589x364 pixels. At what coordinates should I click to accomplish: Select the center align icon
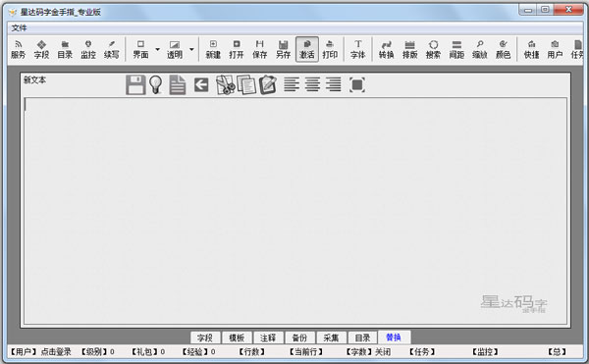point(312,84)
